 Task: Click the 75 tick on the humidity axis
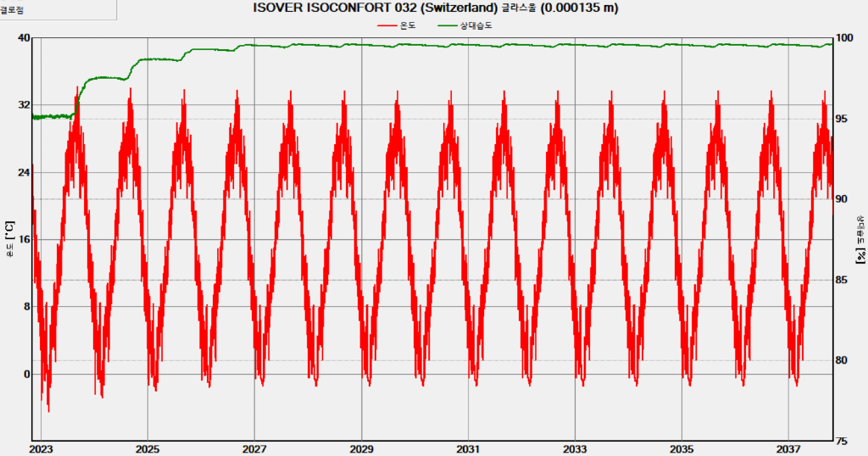[x=845, y=441]
